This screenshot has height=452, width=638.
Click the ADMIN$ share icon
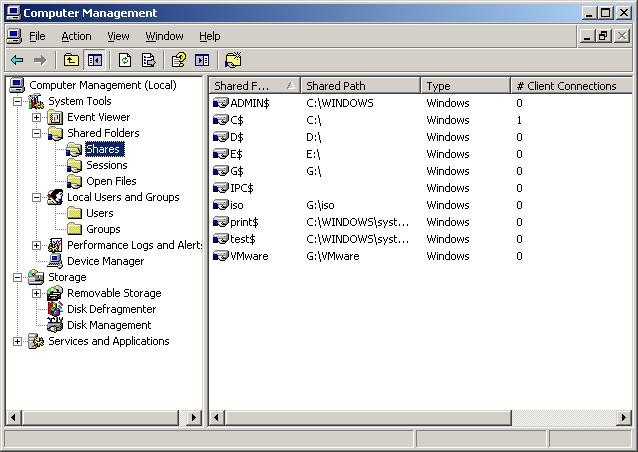tap(221, 103)
